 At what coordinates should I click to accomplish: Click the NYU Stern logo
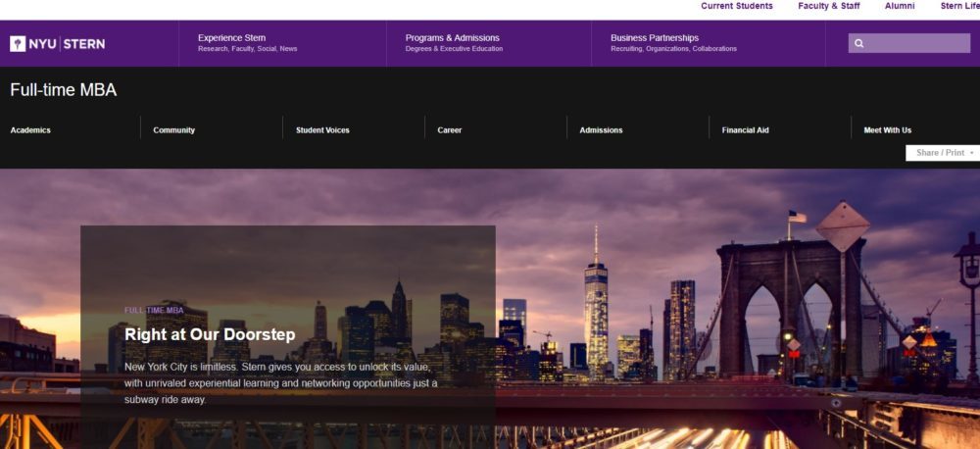(57, 43)
